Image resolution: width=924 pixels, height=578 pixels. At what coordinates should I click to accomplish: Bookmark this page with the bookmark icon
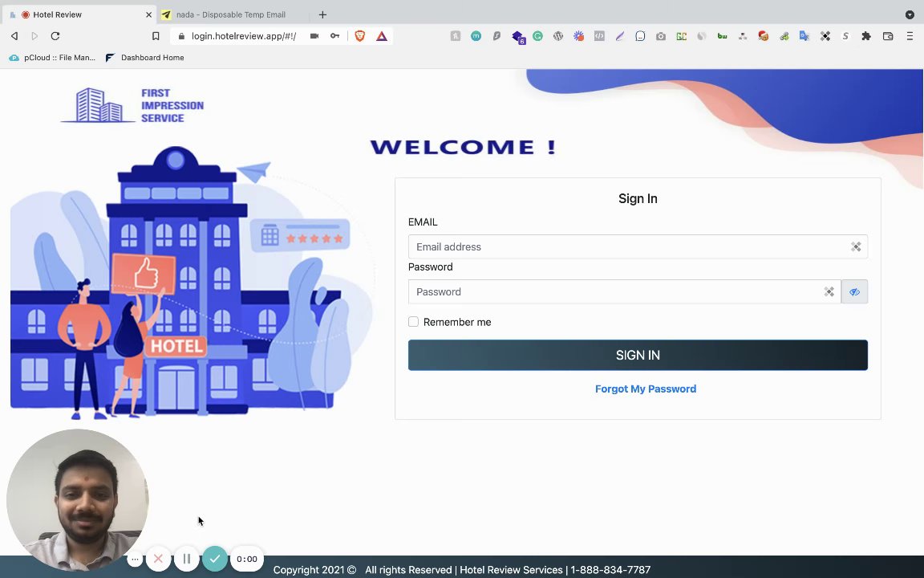(156, 36)
